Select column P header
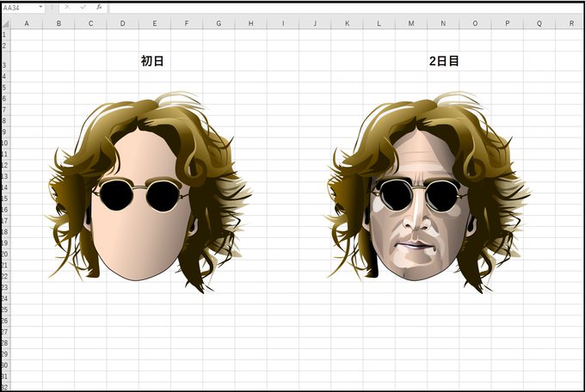Viewport: 585px width, 392px height. pos(508,23)
